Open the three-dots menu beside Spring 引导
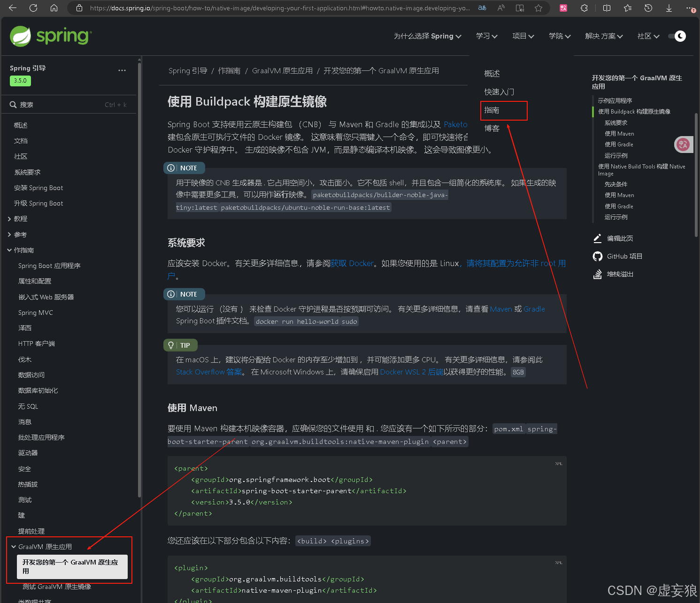700x603 pixels. pos(122,70)
